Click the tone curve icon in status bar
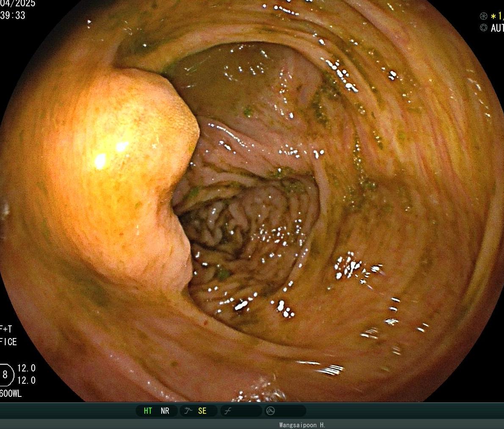This screenshot has height=429, width=504. point(228,411)
